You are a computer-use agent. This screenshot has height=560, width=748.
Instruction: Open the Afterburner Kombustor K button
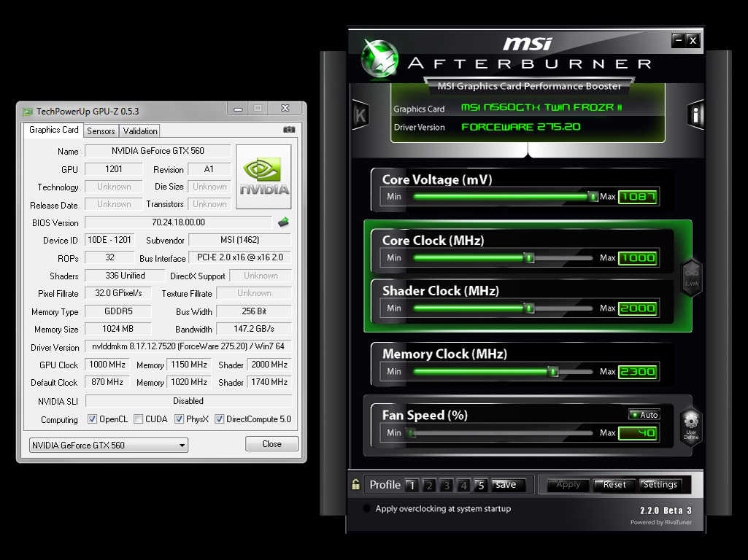[x=360, y=115]
